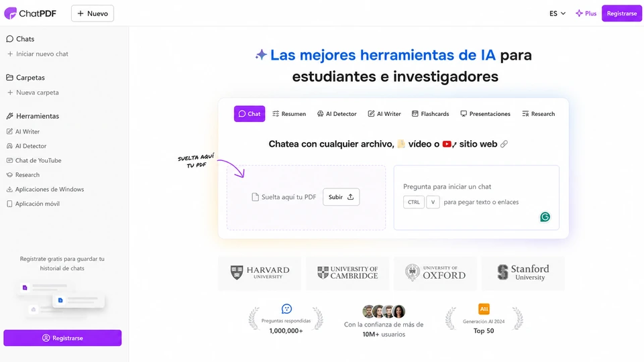Click the sparkle icon beside the headline
Viewport: 644px width, 362px height.
tap(261, 54)
